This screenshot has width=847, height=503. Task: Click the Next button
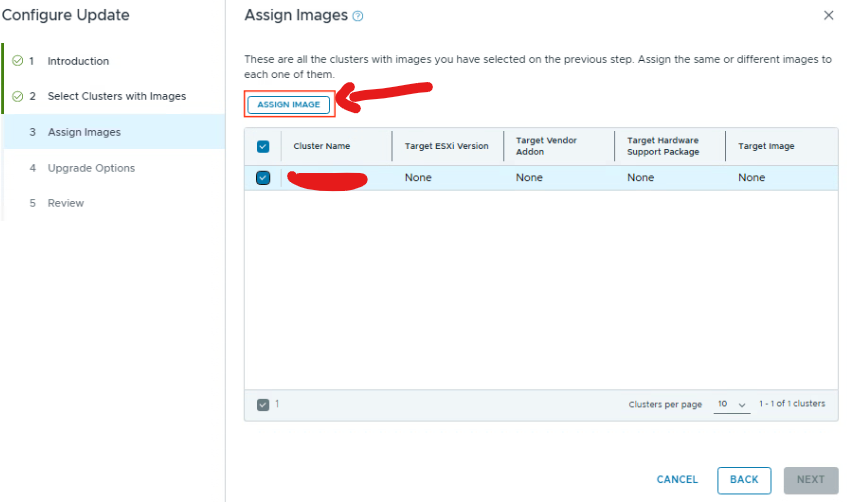tap(811, 480)
